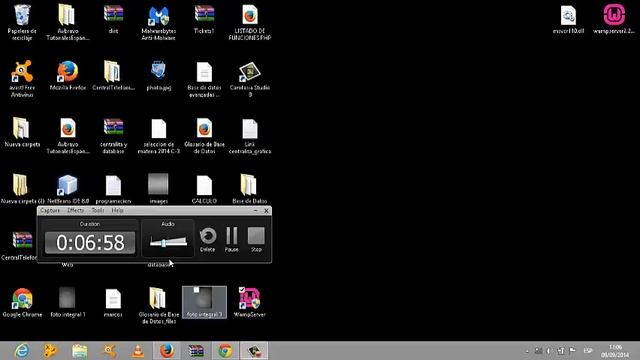Open Internet Explorer from the taskbar

tap(22, 351)
